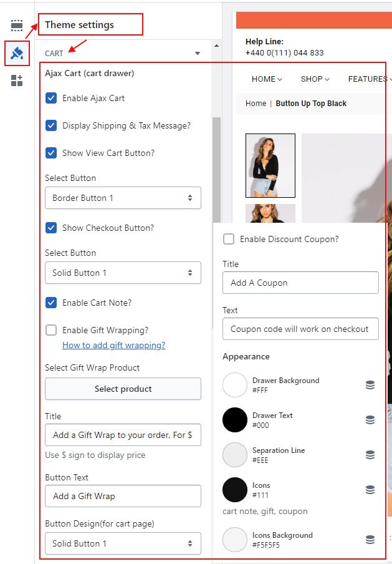
Task: Uncheck Enable Ajax Cart checkbox
Action: pyautogui.click(x=51, y=98)
